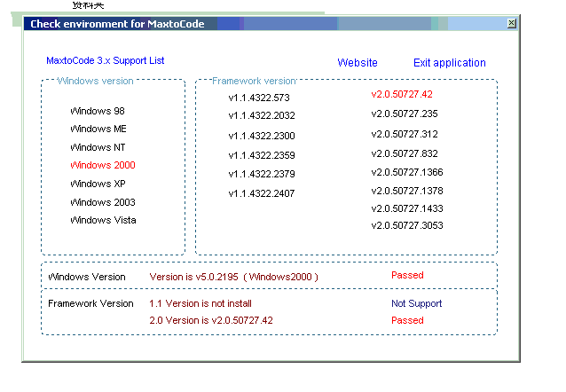
Task: Click Passed status for Windows Version
Action: [407, 275]
